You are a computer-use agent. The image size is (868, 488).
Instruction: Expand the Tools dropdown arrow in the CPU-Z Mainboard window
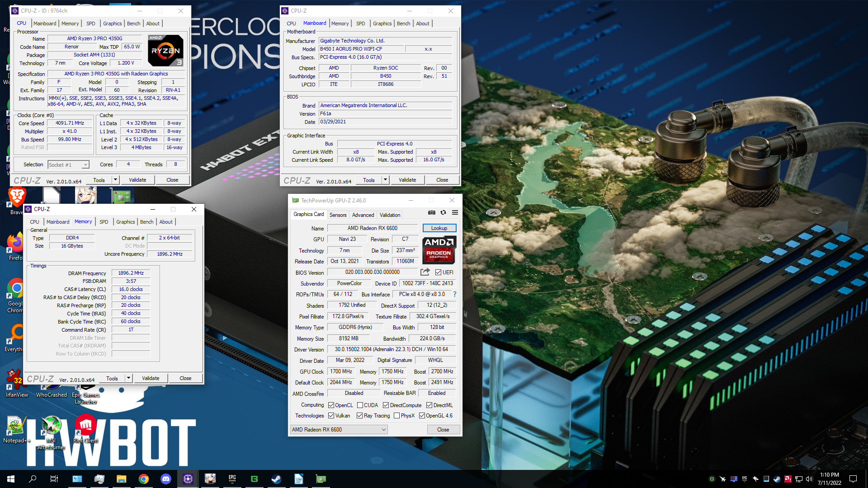tap(385, 180)
